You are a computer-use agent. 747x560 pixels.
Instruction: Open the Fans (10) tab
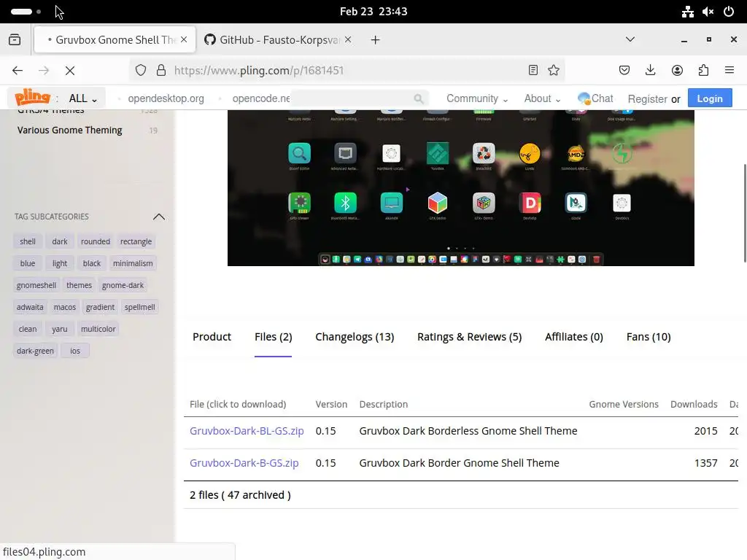click(649, 337)
